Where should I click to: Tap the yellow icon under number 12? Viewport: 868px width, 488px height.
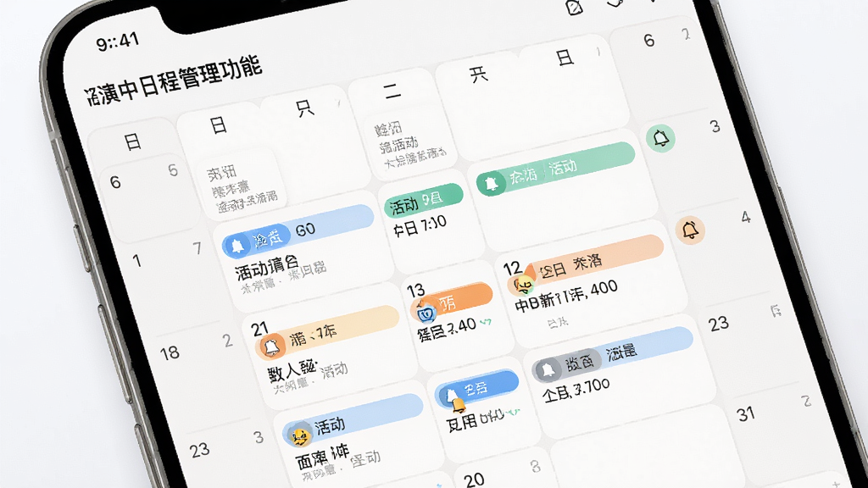point(523,285)
